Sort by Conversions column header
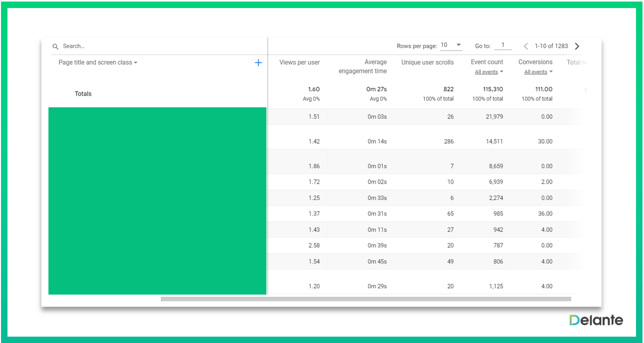The width and height of the screenshot is (644, 343). pyautogui.click(x=535, y=62)
